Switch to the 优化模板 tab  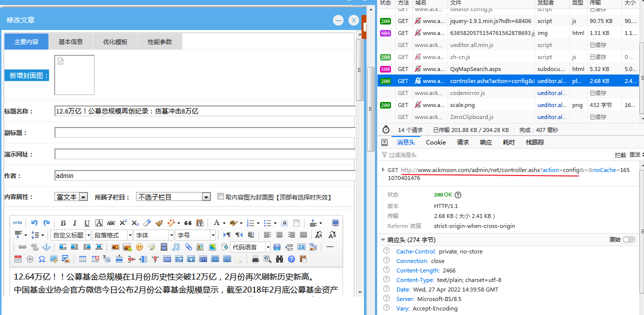click(115, 41)
